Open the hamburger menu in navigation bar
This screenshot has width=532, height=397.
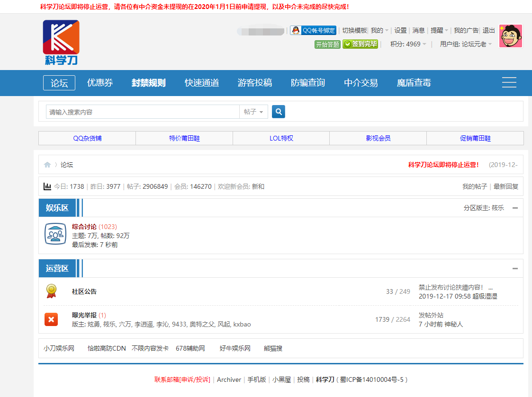click(509, 82)
